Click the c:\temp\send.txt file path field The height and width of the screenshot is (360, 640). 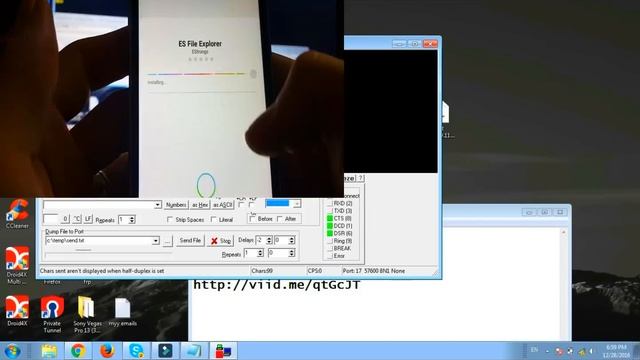[98, 241]
